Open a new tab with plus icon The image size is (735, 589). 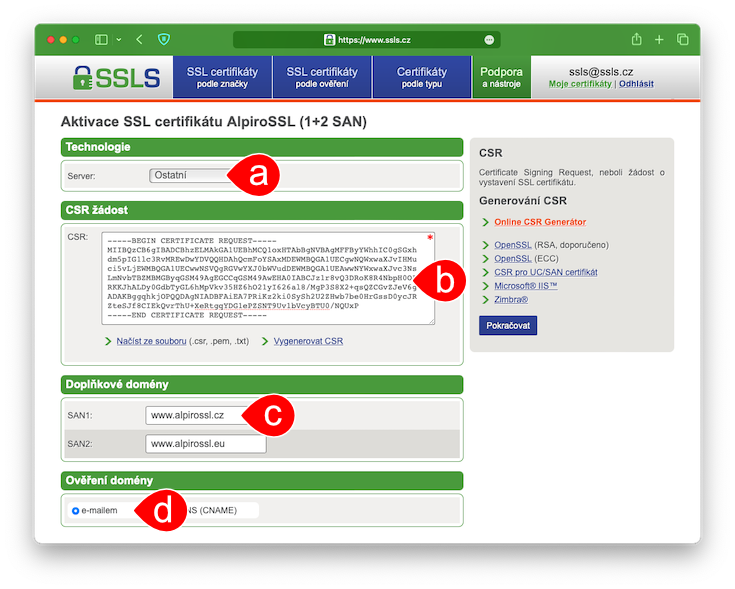(659, 40)
